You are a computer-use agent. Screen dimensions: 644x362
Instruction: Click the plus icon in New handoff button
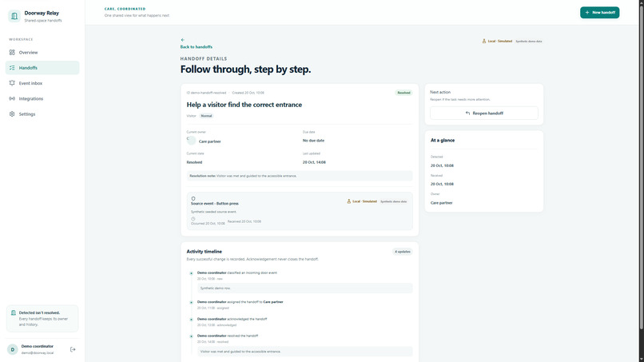click(x=587, y=12)
